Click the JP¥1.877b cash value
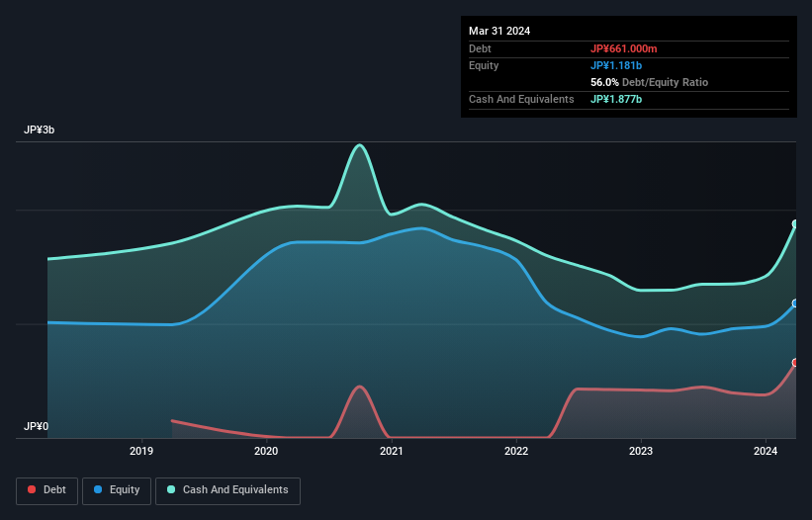The width and height of the screenshot is (812, 520). coord(616,99)
